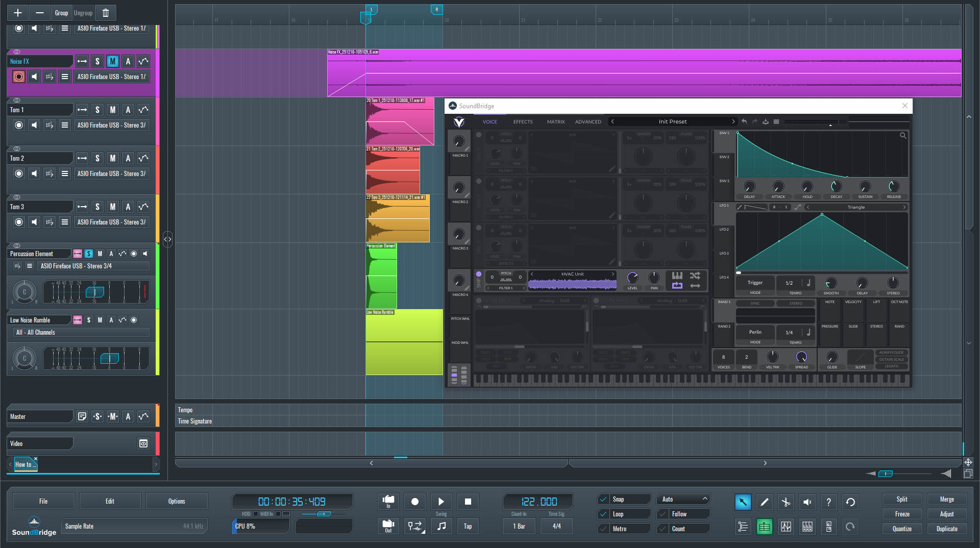The width and height of the screenshot is (980, 548).
Task: Mute the Tom 2 track
Action: pyautogui.click(x=113, y=158)
